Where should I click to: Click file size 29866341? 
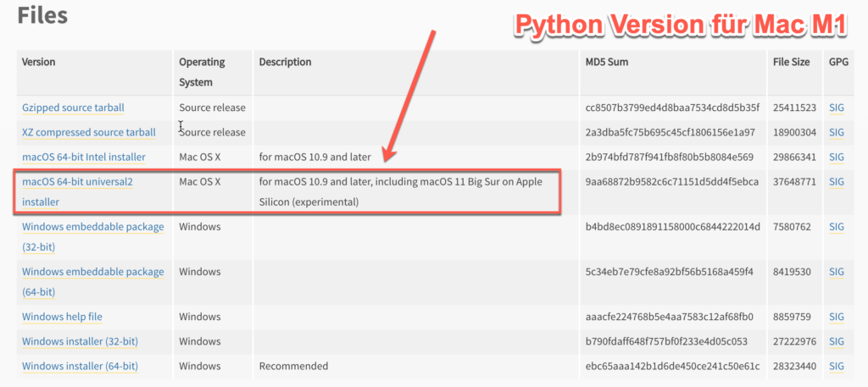[x=794, y=157]
